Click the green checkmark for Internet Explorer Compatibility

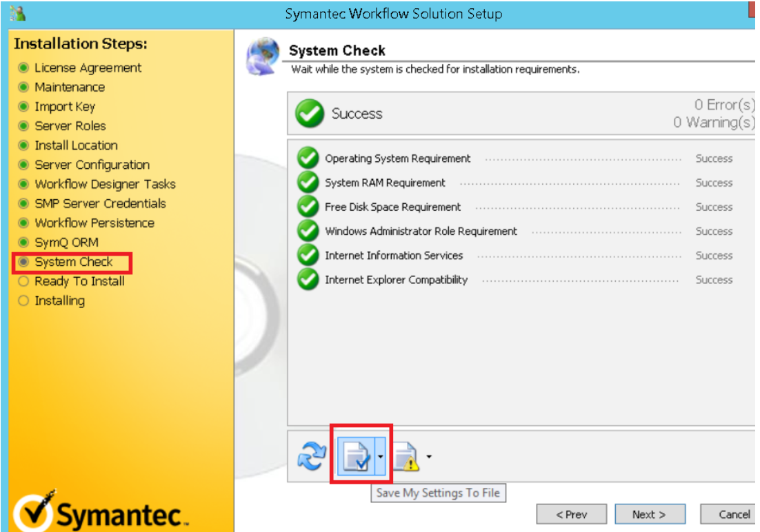(x=308, y=279)
